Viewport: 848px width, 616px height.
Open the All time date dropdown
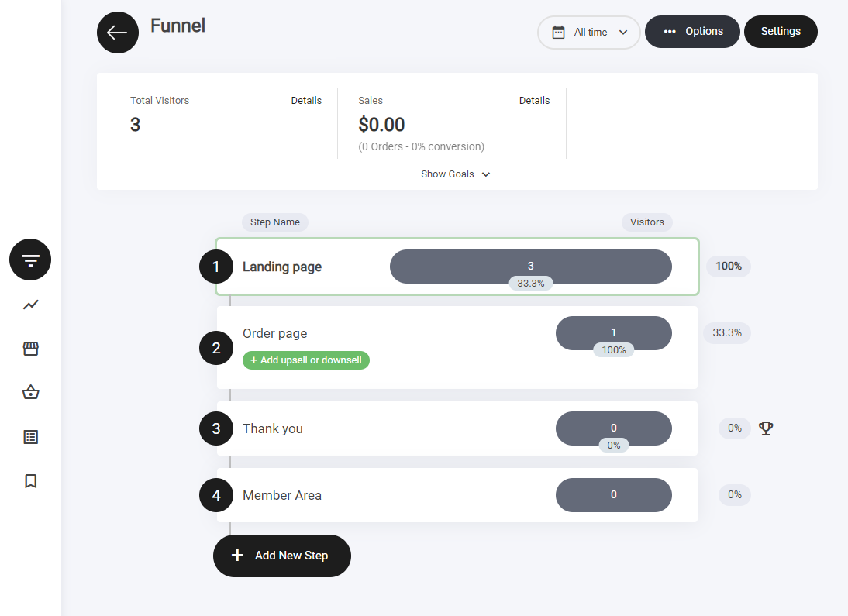(589, 33)
